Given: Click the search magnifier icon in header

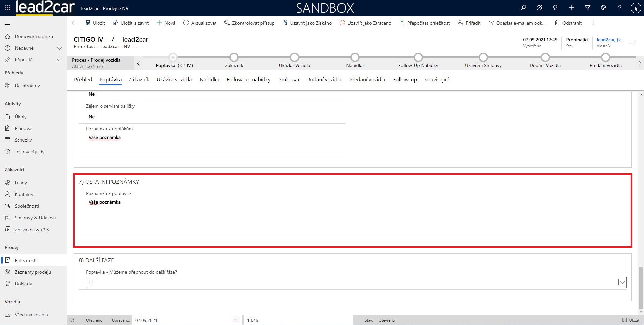Looking at the screenshot, I should pos(523,8).
